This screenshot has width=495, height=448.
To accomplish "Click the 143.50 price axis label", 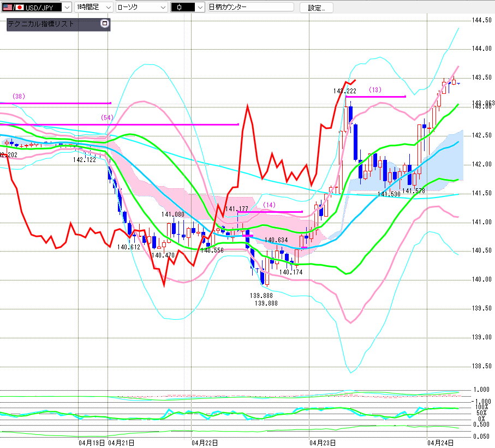I will 482,77.
